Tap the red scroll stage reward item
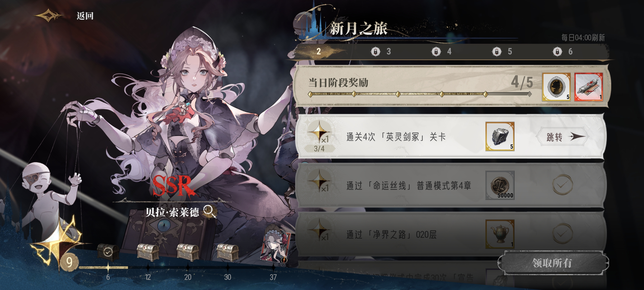 pos(589,87)
